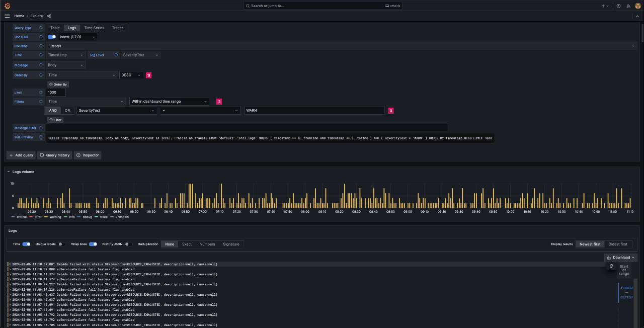
Task: Remove the SeverityText WARN filter
Action: (x=390, y=111)
